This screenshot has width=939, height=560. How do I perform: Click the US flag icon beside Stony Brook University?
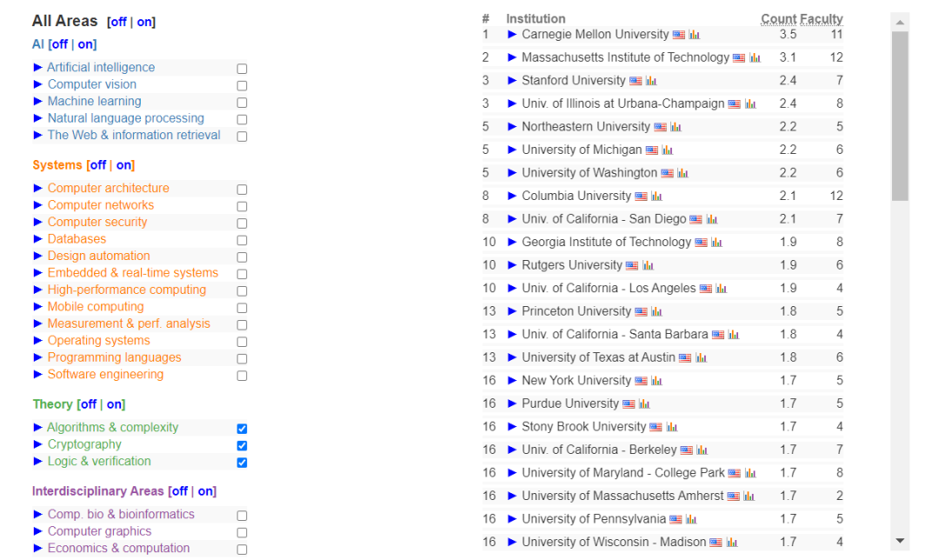point(656,427)
